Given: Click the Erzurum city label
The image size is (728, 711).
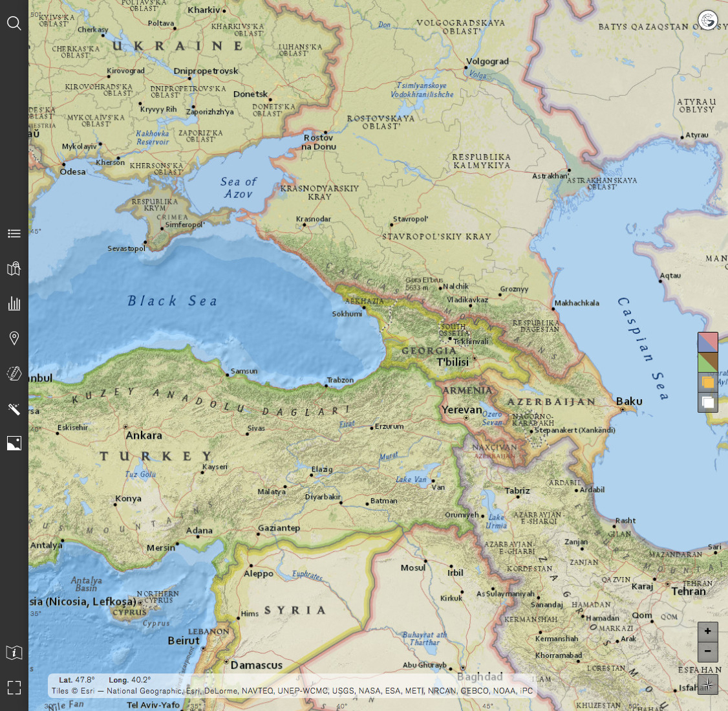Looking at the screenshot, I should (389, 426).
